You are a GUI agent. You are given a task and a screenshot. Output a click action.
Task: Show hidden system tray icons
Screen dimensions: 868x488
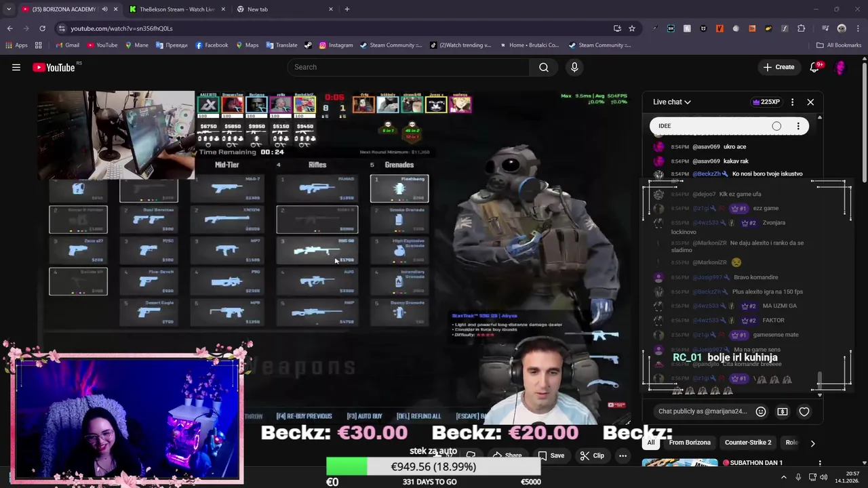click(x=784, y=477)
